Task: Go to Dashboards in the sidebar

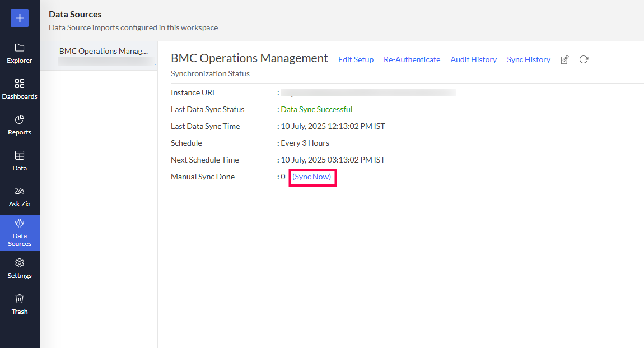Action: click(x=20, y=89)
